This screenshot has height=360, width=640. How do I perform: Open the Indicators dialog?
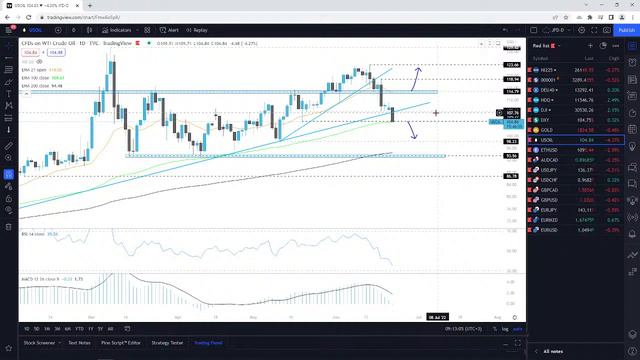[x=117, y=30]
